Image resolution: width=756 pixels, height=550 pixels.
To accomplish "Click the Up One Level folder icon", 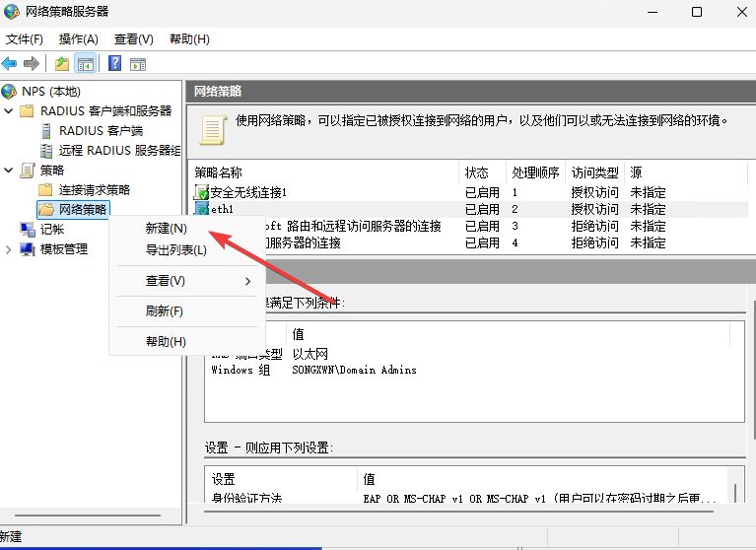I will pos(62,64).
